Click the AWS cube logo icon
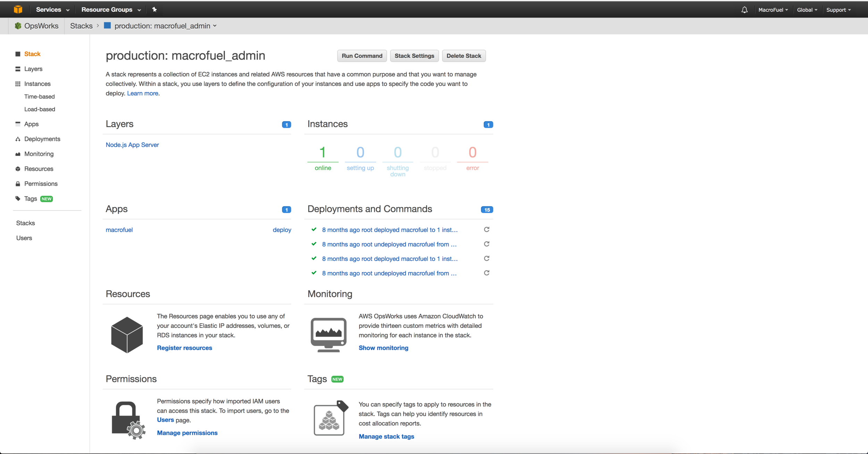868x454 pixels. pos(18,9)
